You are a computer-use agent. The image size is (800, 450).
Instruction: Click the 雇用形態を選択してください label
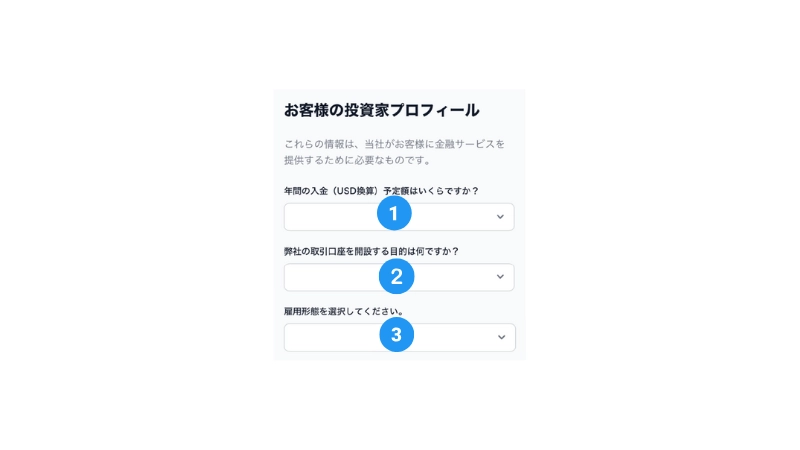pyautogui.click(x=344, y=311)
